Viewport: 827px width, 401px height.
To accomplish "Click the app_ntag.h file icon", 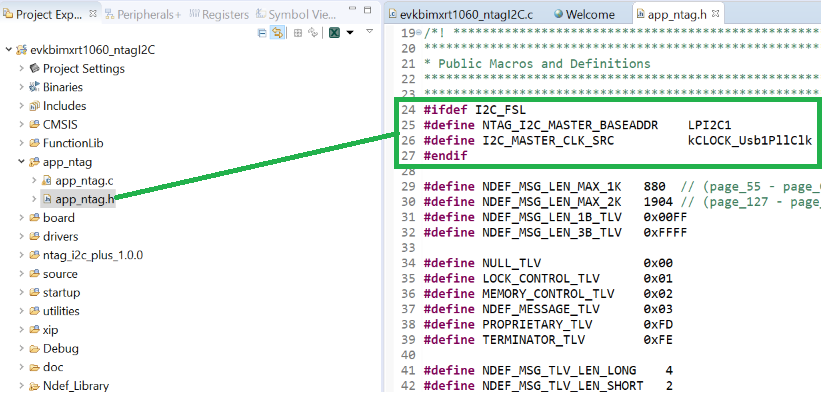I will [47, 199].
